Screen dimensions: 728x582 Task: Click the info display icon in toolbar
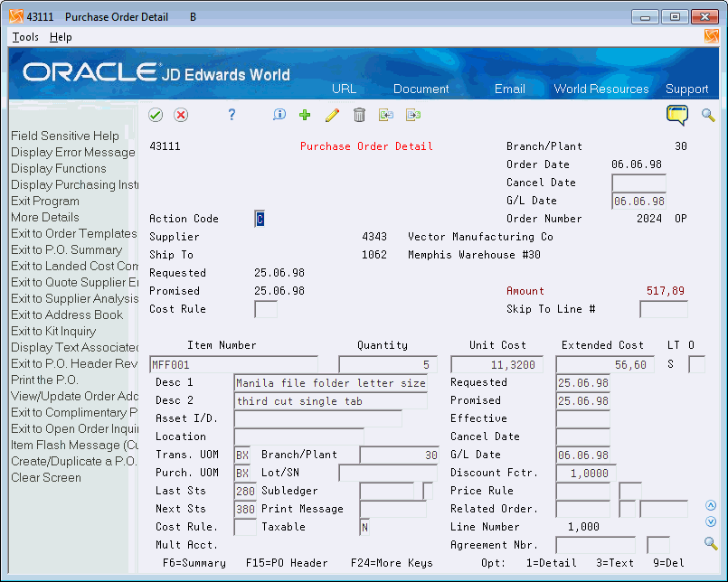pos(279,115)
